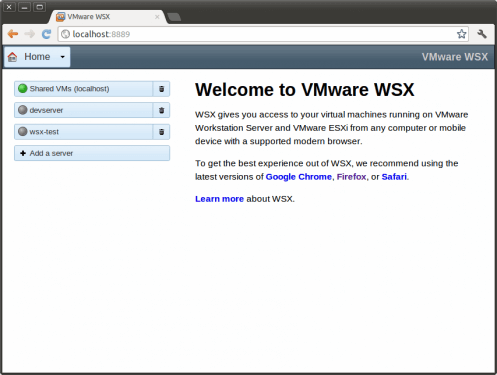Viewport: 497px width, 375px height.
Task: Follow the Google Chrome link
Action: (298, 177)
